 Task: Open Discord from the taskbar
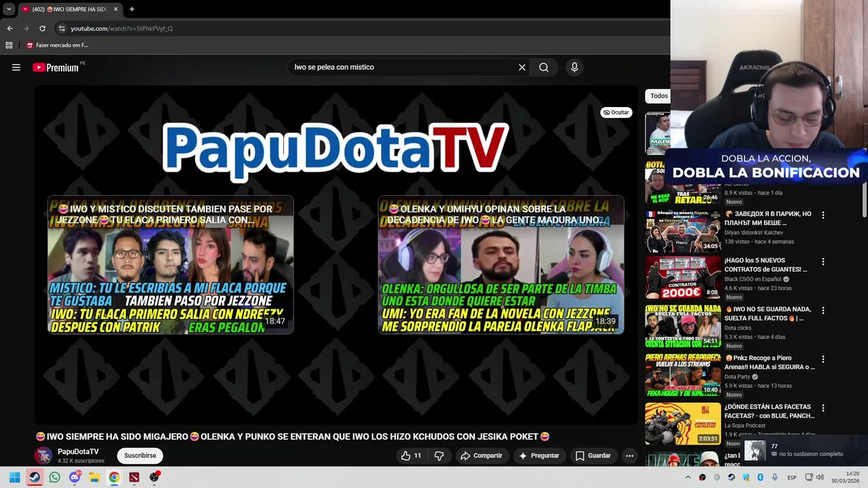pos(75,477)
